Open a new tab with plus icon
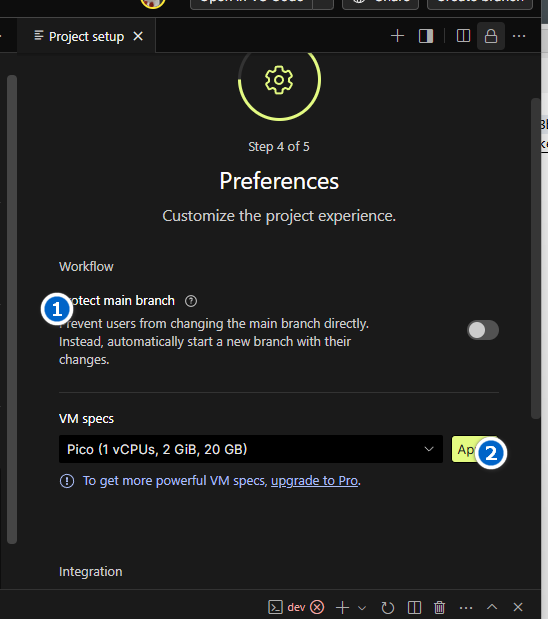548x619 pixels. tap(398, 36)
